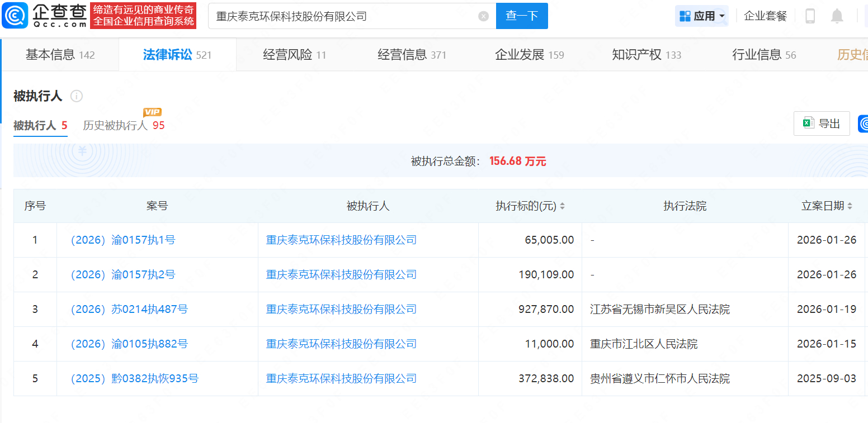Click the 2026-01-19 filing date
868x423 pixels.
(x=827, y=310)
